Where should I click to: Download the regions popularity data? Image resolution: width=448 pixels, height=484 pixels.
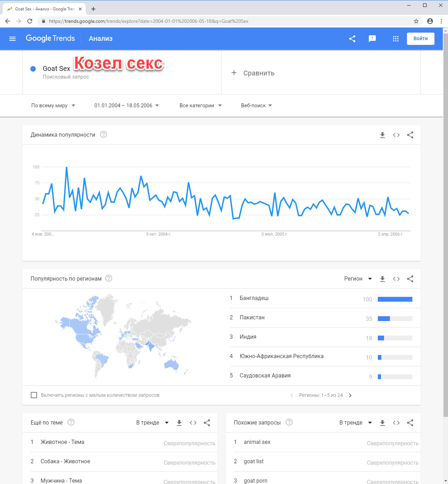coord(382,279)
